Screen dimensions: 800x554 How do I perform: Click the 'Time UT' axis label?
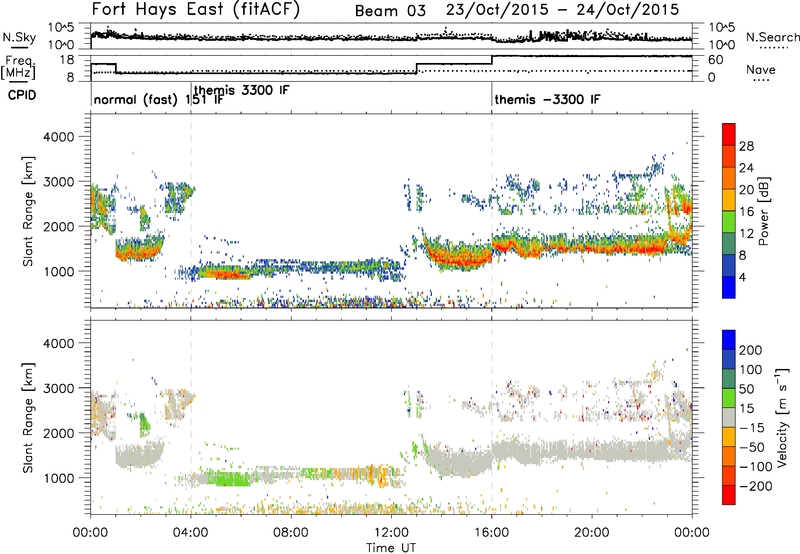391,547
